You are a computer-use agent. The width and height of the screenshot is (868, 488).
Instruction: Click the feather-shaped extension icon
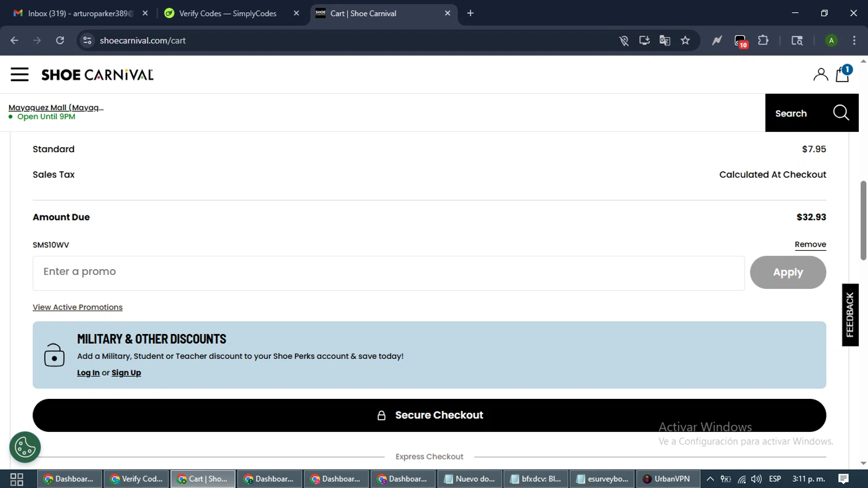pos(717,41)
